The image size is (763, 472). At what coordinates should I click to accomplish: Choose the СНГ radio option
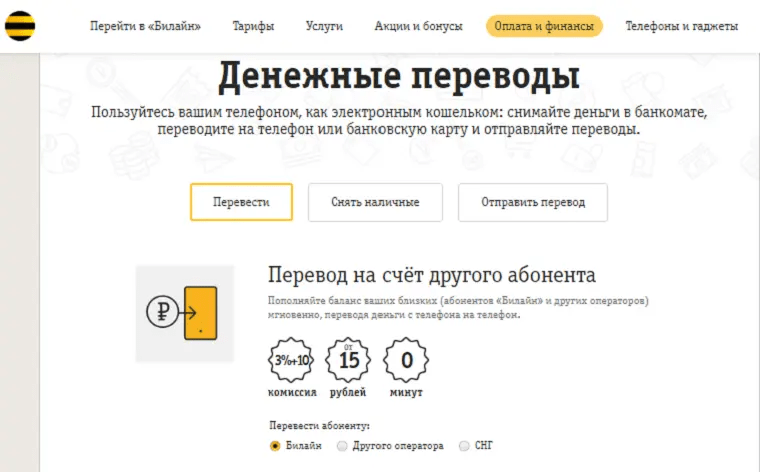[x=464, y=446]
